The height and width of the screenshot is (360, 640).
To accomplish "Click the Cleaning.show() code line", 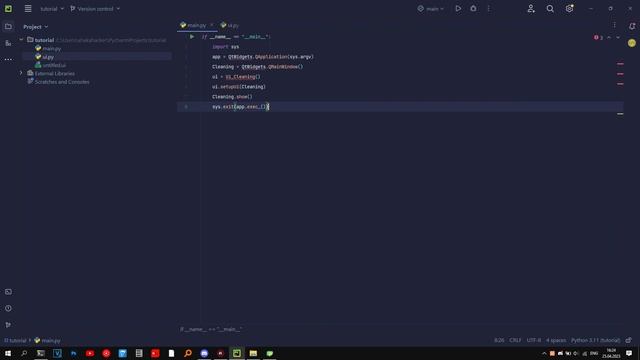I will click(232, 97).
